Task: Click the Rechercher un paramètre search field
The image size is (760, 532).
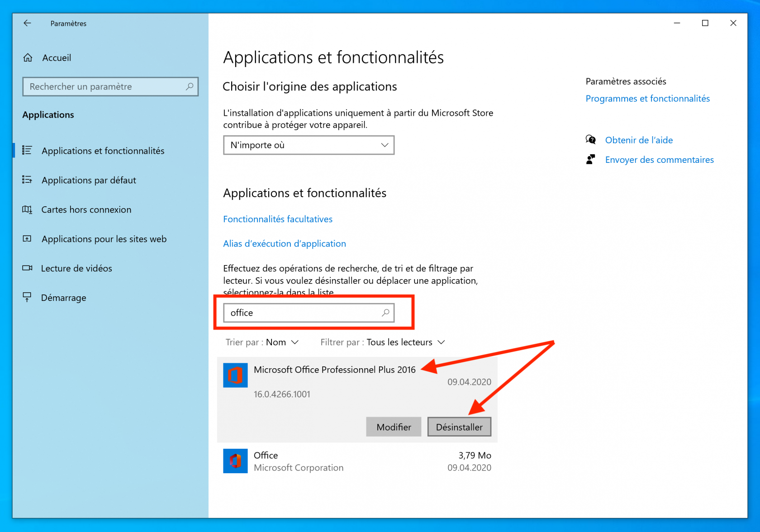Action: 104,86
